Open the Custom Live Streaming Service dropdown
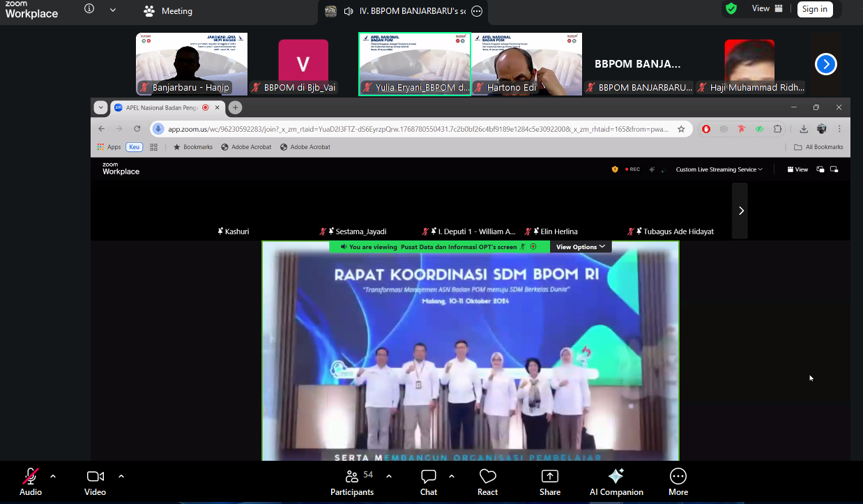This screenshot has width=863, height=504. 719,169
